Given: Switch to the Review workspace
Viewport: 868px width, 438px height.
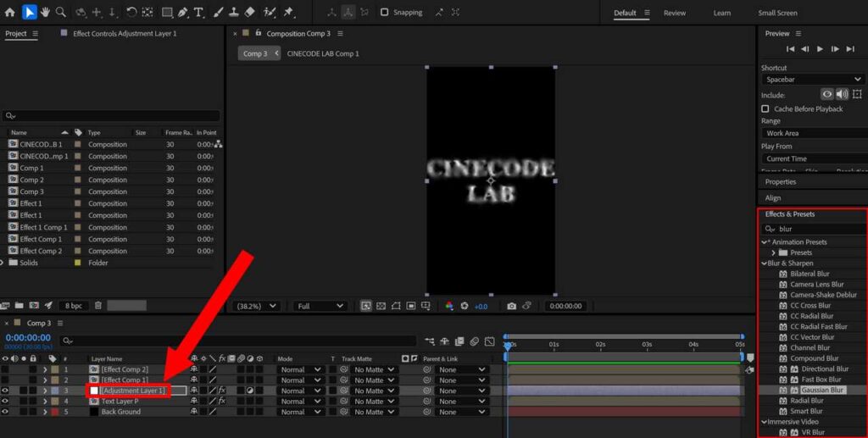Looking at the screenshot, I should pos(674,13).
